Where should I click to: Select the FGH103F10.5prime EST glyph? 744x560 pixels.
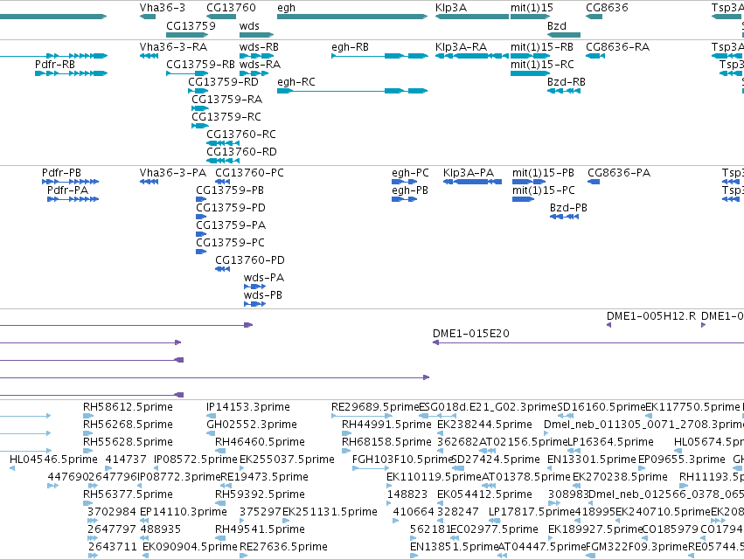point(371,468)
